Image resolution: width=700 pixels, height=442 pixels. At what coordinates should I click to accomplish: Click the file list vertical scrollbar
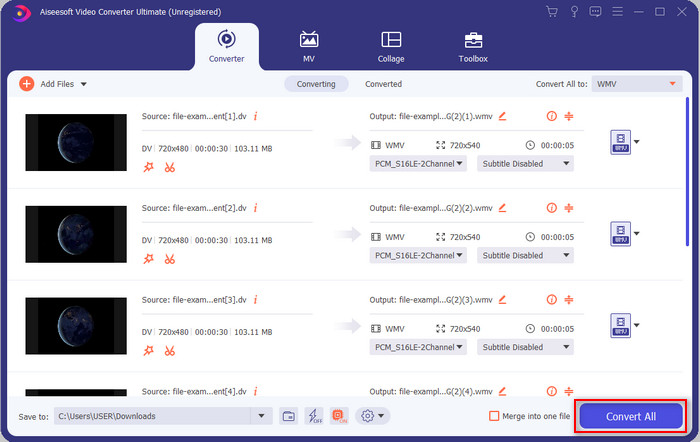click(687, 171)
